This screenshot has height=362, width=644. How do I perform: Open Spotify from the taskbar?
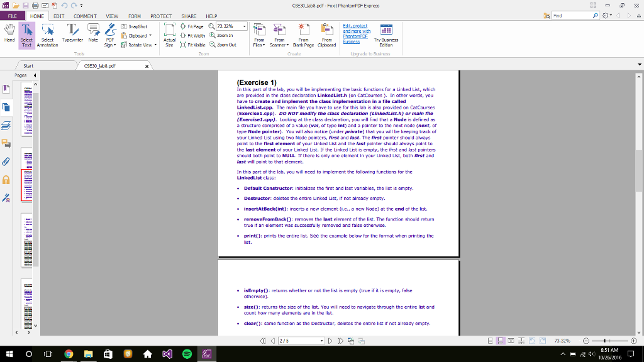coord(187,354)
